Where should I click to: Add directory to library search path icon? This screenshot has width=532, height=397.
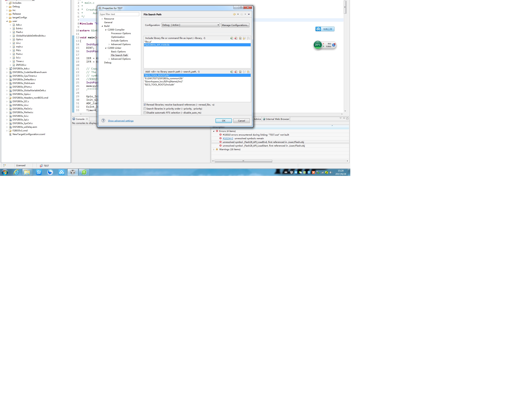click(x=231, y=72)
